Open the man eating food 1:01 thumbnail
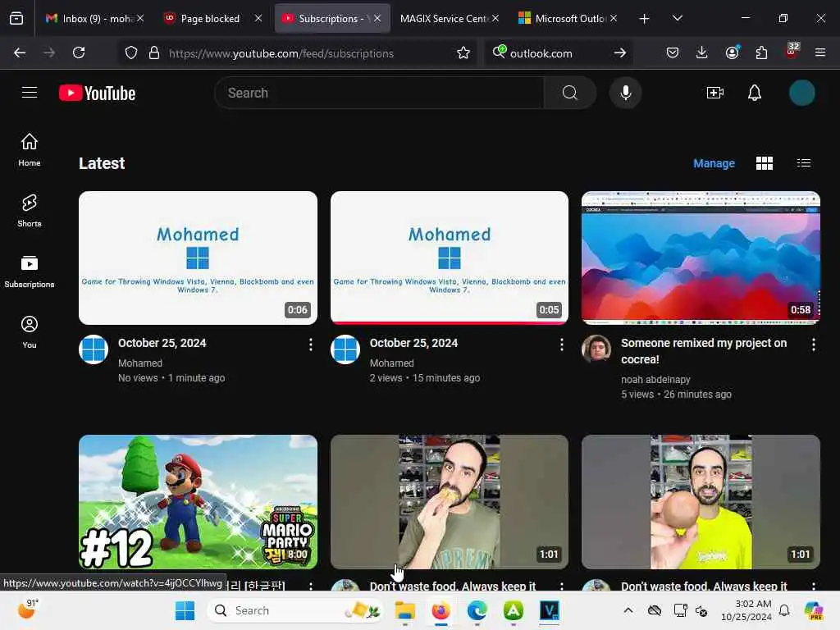Viewport: 840px width, 630px height. 449,501
